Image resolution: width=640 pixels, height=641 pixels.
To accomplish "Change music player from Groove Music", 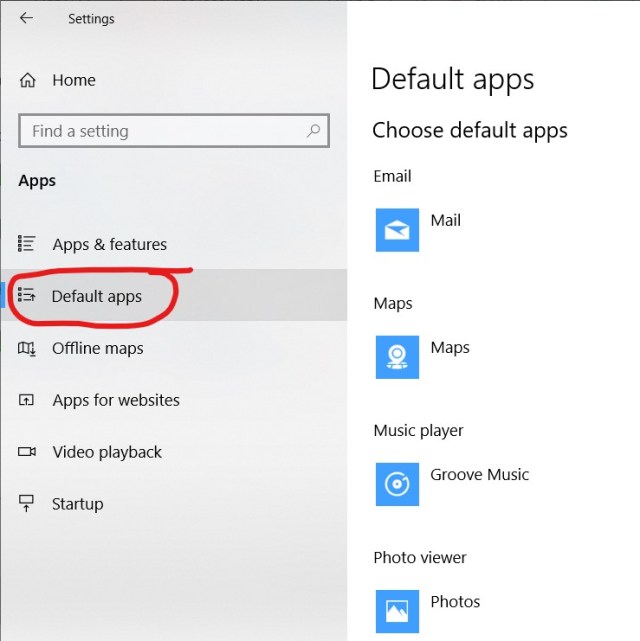I will 479,475.
